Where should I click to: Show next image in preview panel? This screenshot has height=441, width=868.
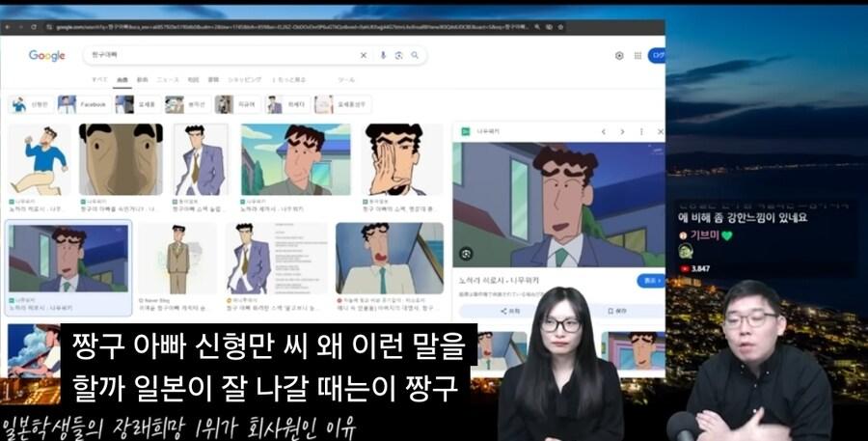pos(622,132)
